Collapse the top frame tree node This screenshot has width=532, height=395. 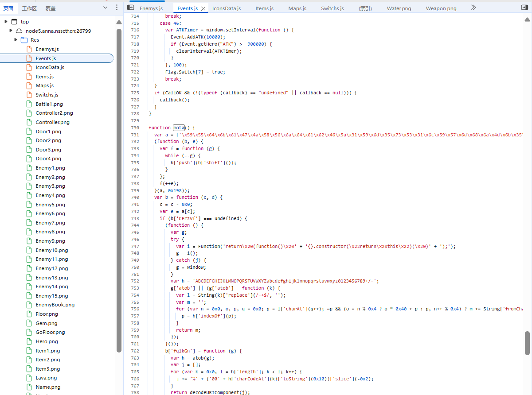coord(6,22)
